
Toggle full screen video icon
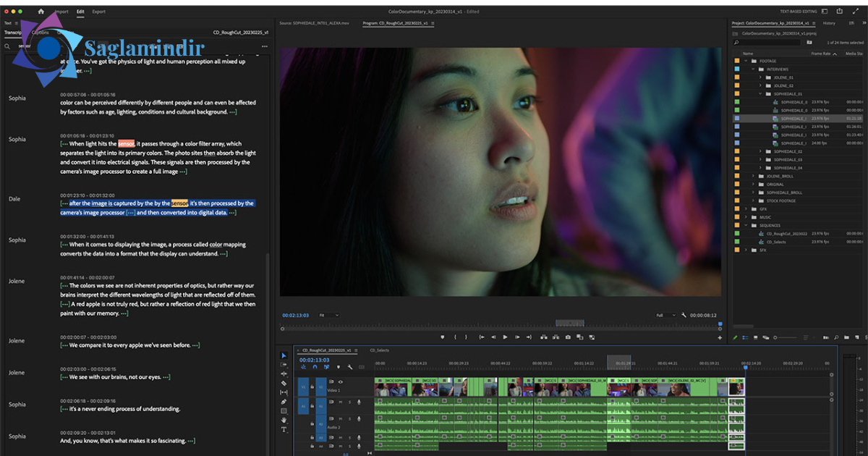coord(856,12)
